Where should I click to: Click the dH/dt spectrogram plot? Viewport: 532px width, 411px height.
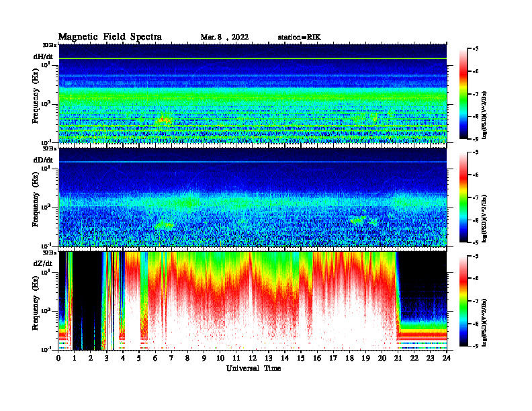coord(253,93)
